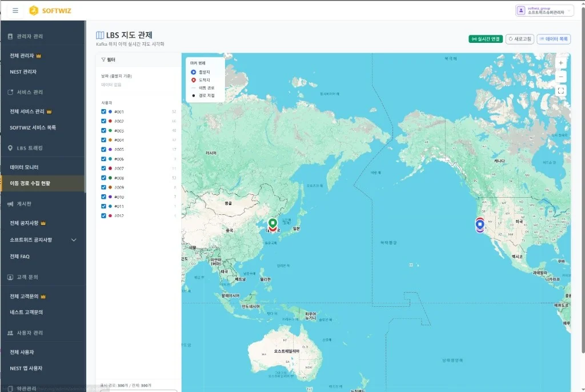Open the hamburger menu icon
The height and width of the screenshot is (392, 585).
[15, 10]
